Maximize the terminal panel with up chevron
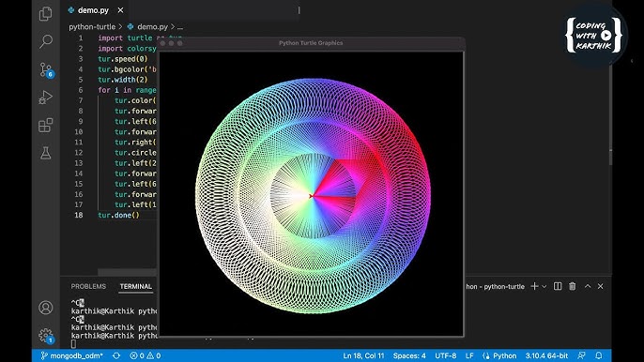The width and height of the screenshot is (644, 362). (588, 286)
